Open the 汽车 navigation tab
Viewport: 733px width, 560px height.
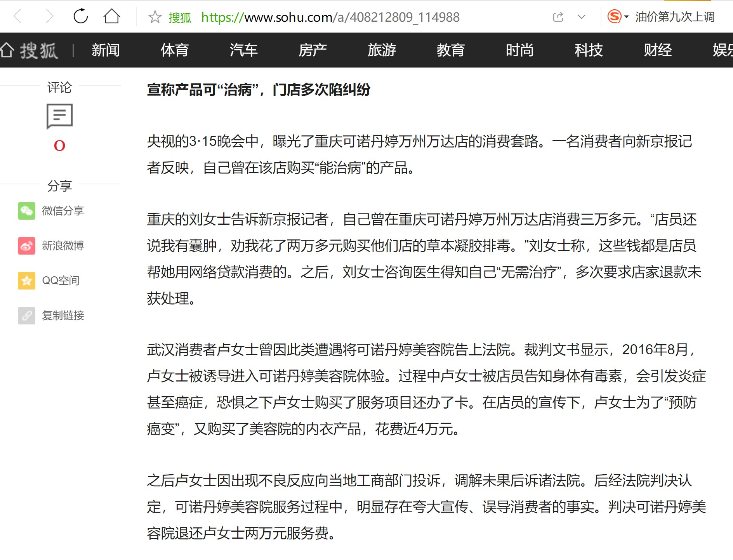pos(244,50)
